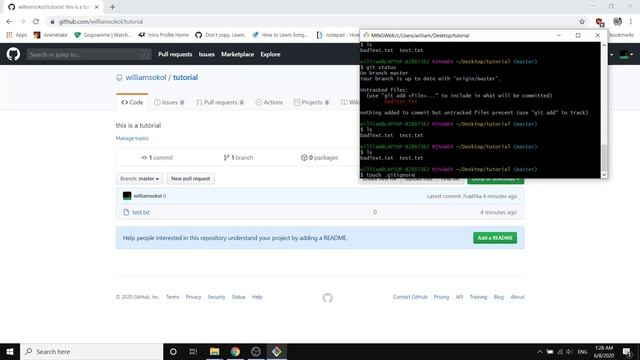
Task: Click the taskbar Search here box
Action: tap(91, 351)
